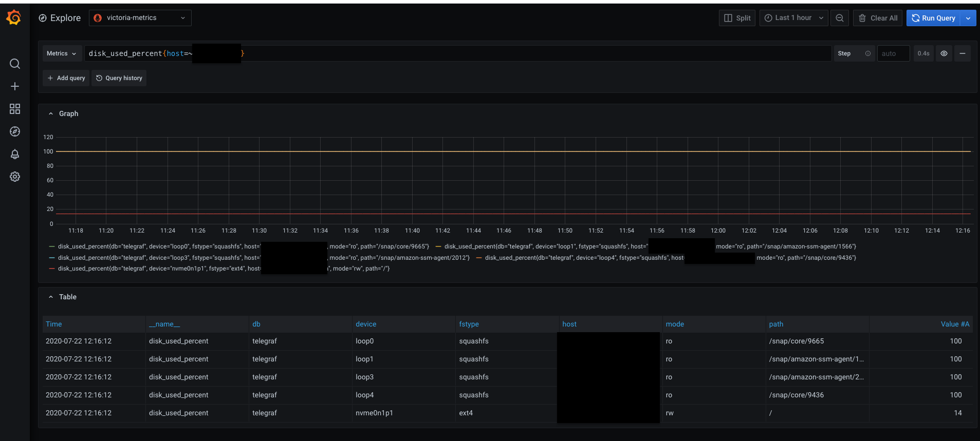Sort table by Time column

click(54, 324)
